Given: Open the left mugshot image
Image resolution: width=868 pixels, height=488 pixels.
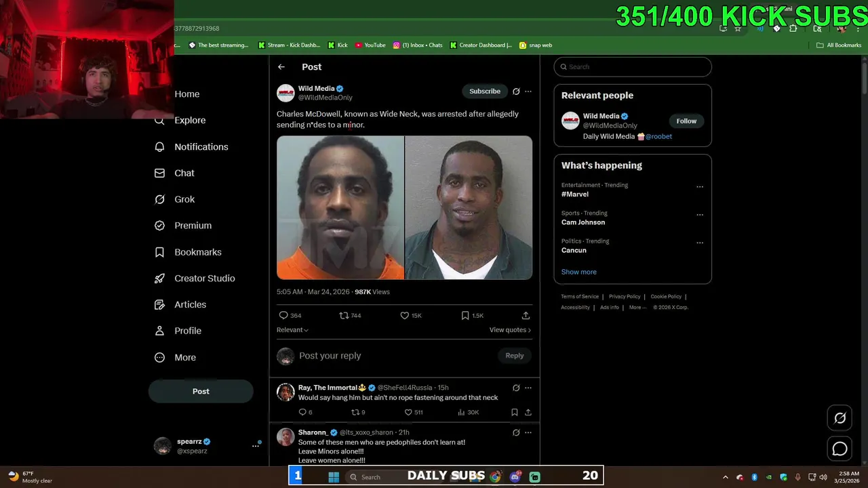Looking at the screenshot, I should click(340, 207).
